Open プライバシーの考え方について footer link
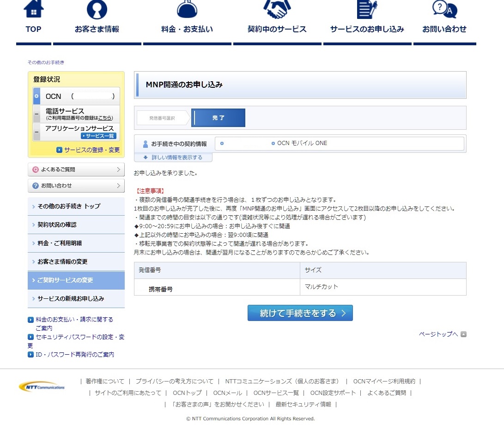This screenshot has height=430, width=504. [174, 382]
